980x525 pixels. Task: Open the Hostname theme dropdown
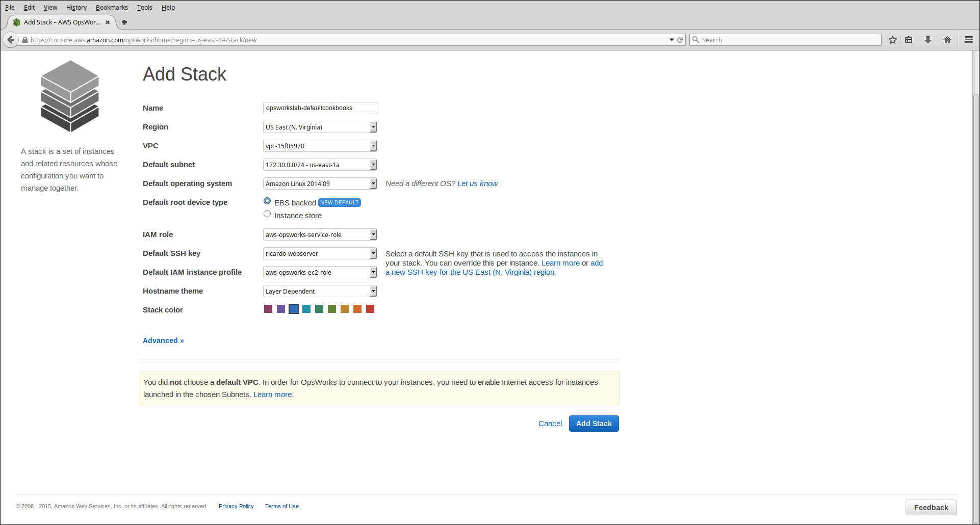coord(320,291)
